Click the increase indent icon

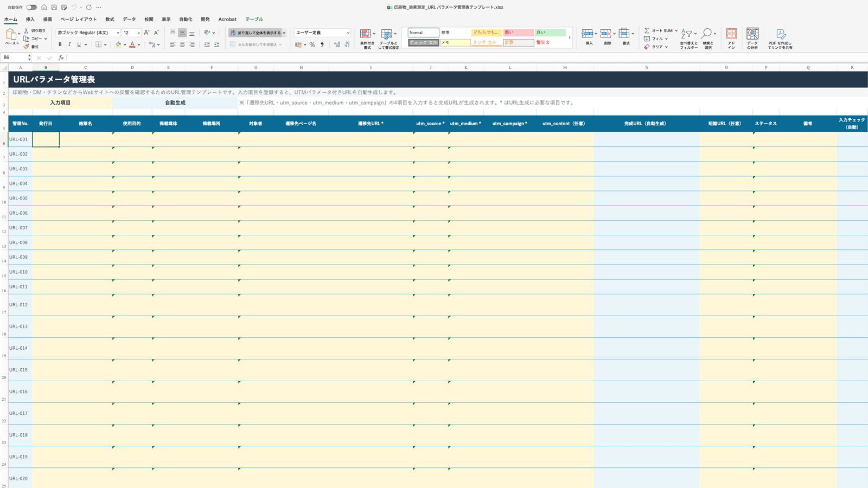(216, 44)
